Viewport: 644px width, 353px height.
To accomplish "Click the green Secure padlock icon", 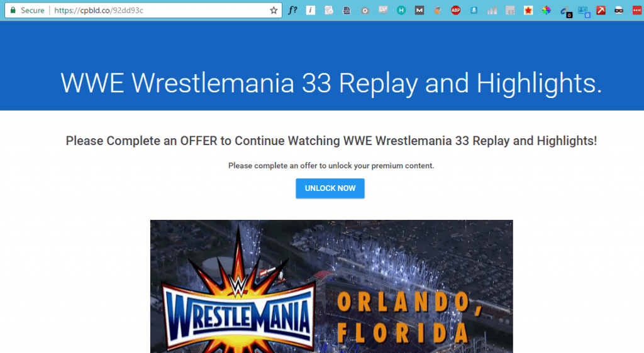I will click(x=13, y=10).
